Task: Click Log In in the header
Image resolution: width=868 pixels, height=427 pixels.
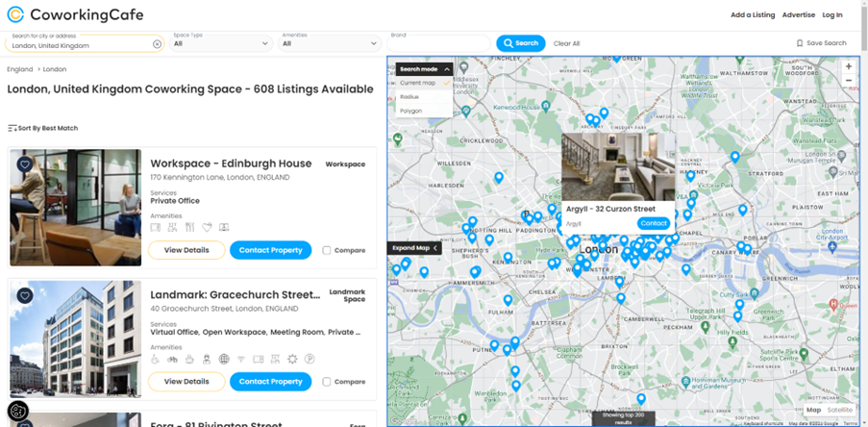Action: 832,15
